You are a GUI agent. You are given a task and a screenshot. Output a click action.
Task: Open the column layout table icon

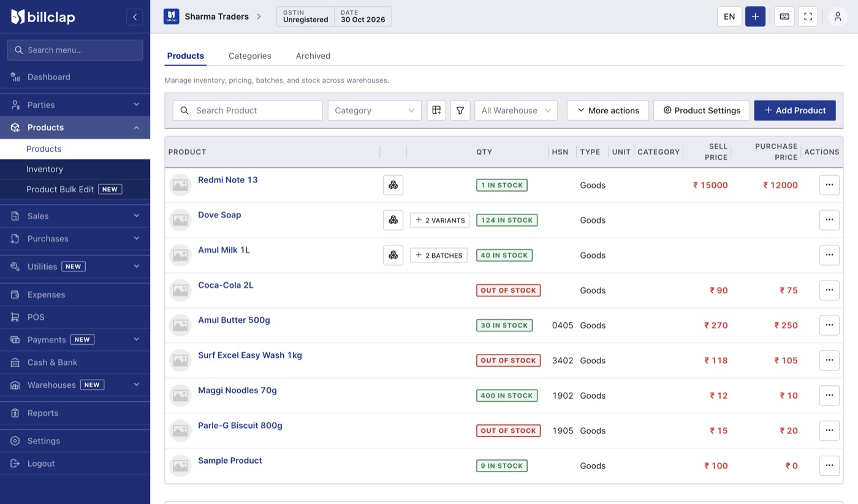[x=436, y=110]
